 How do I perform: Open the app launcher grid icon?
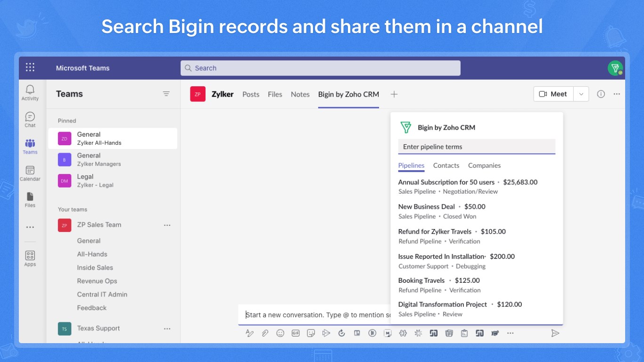point(30,67)
